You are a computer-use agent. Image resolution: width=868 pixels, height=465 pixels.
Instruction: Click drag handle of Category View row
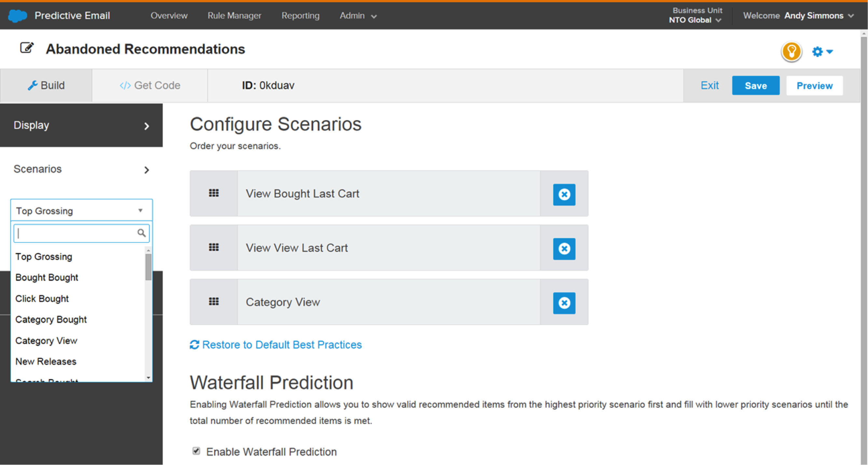(x=214, y=302)
